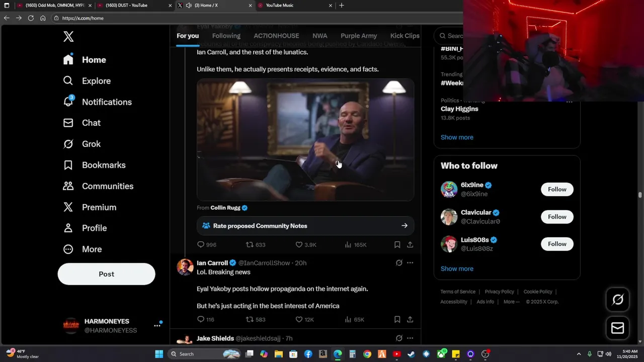The width and height of the screenshot is (644, 362).
Task: Switch to the DUST - YouTube browser tab
Action: coord(134,6)
